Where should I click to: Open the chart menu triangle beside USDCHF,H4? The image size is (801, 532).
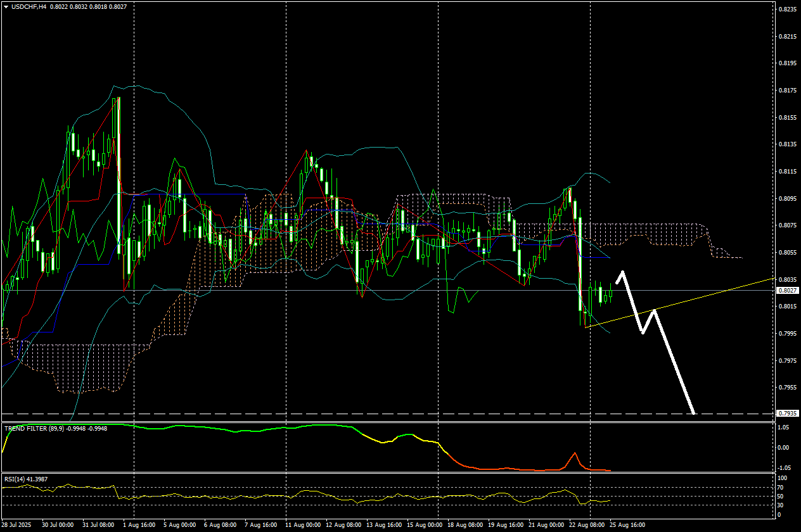pyautogui.click(x=6, y=6)
